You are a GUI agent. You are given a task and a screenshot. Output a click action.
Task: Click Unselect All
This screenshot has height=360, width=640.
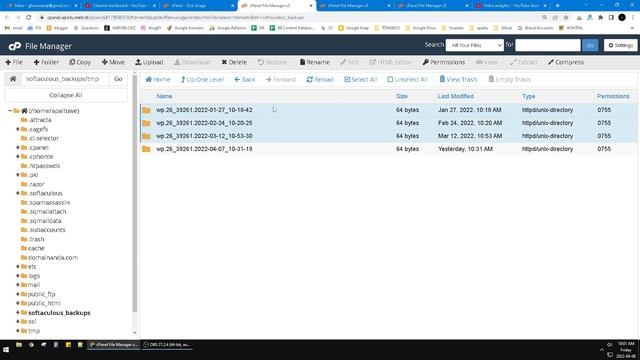point(407,79)
